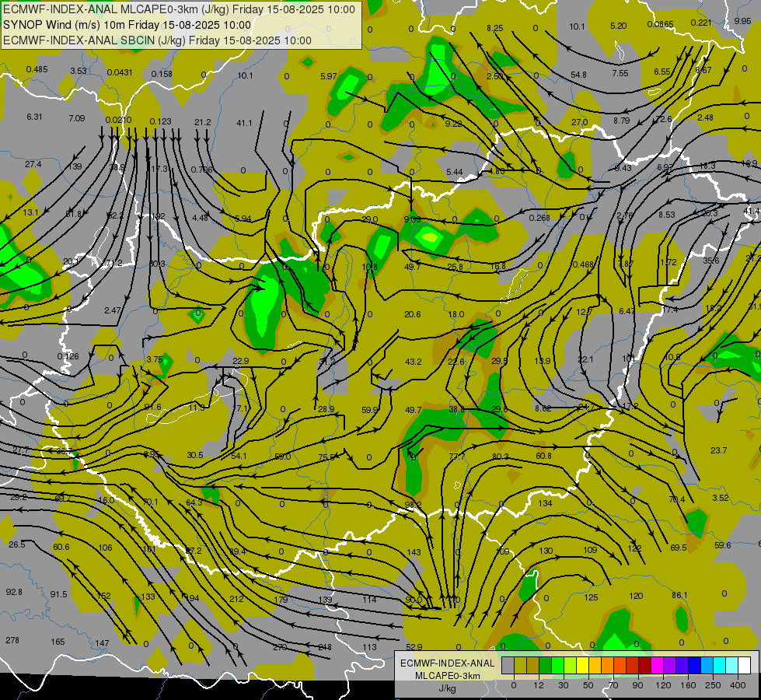Click the map value 278
This screenshot has width=761, height=700.
(12, 640)
